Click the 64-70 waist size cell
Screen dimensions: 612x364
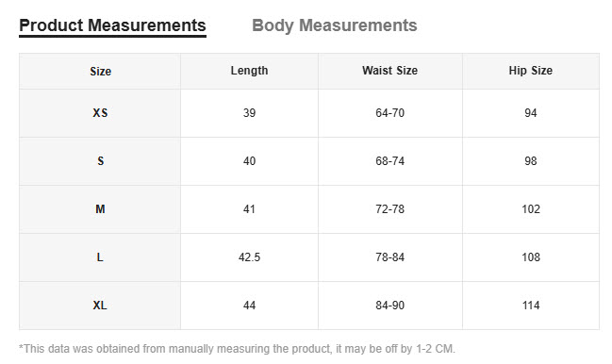(389, 113)
